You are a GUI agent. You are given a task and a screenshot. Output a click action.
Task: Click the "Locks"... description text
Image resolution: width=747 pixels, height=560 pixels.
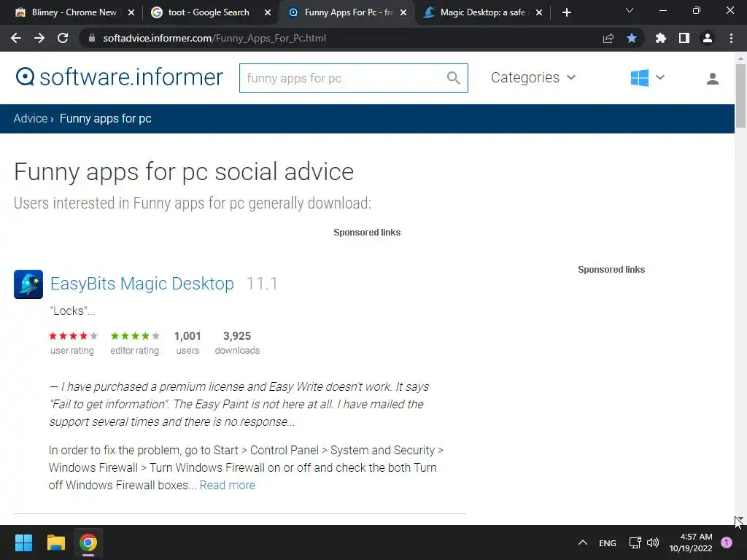pyautogui.click(x=72, y=311)
